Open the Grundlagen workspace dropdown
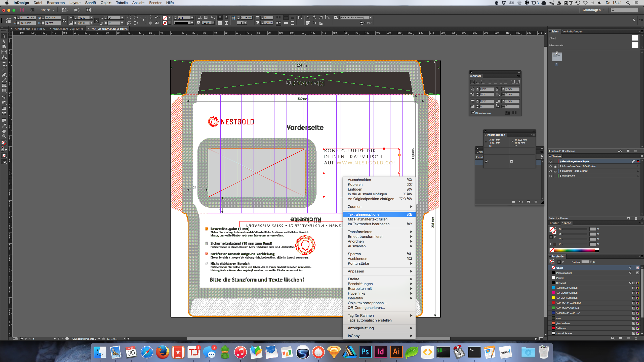 (x=593, y=10)
